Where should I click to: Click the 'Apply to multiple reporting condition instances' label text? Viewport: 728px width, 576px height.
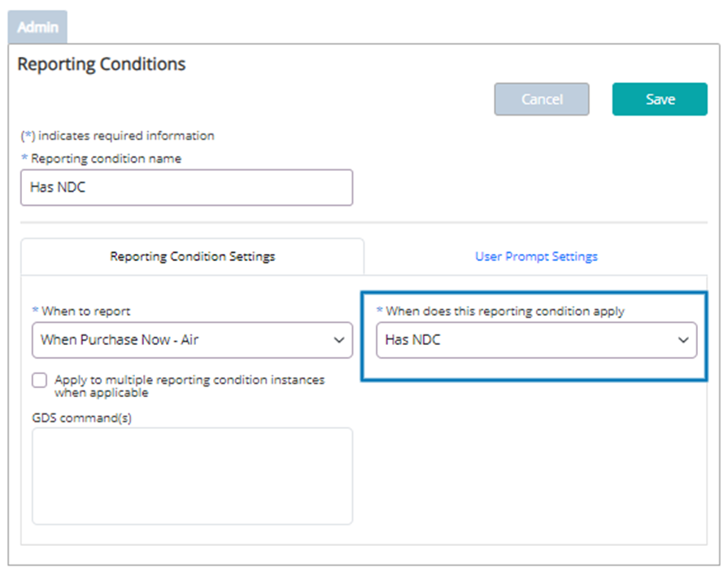point(190,386)
